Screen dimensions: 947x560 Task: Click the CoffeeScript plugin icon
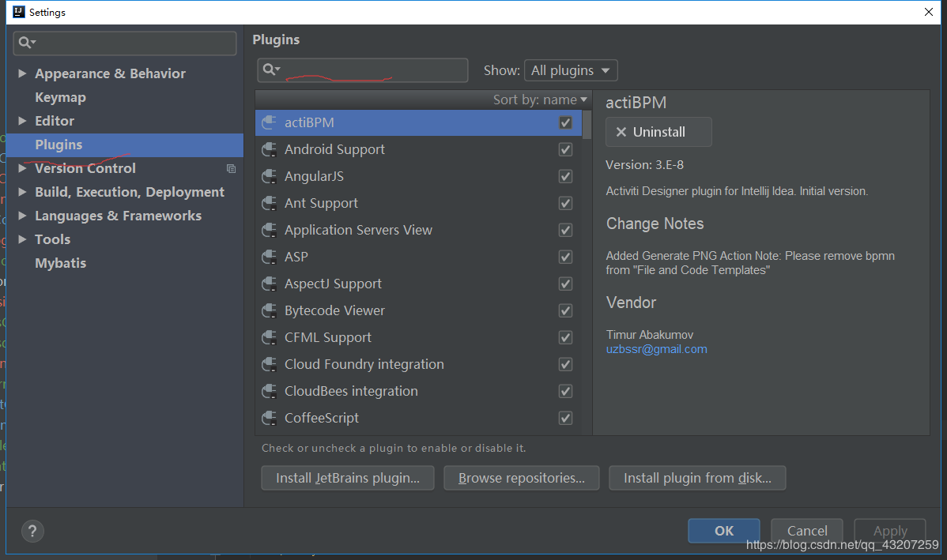[270, 418]
